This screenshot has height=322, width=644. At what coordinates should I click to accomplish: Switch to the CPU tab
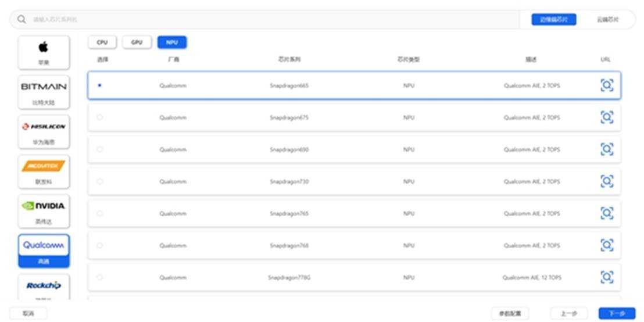[102, 42]
